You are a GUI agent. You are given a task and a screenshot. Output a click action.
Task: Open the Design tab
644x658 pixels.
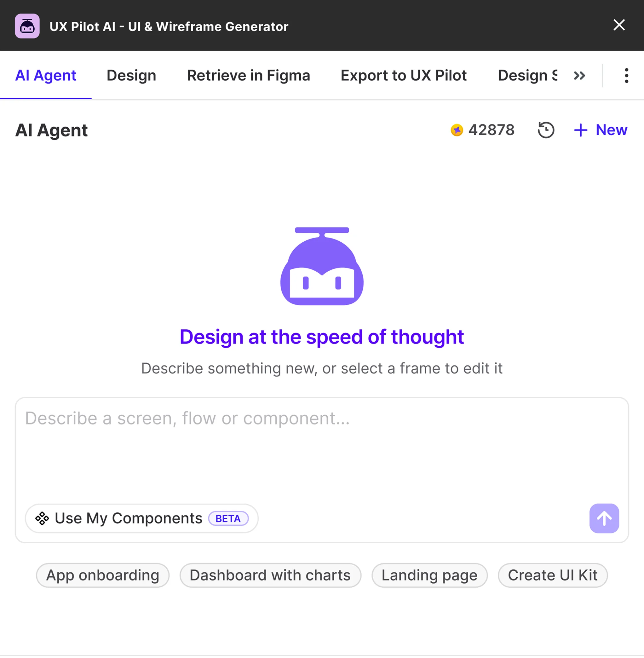point(131,75)
